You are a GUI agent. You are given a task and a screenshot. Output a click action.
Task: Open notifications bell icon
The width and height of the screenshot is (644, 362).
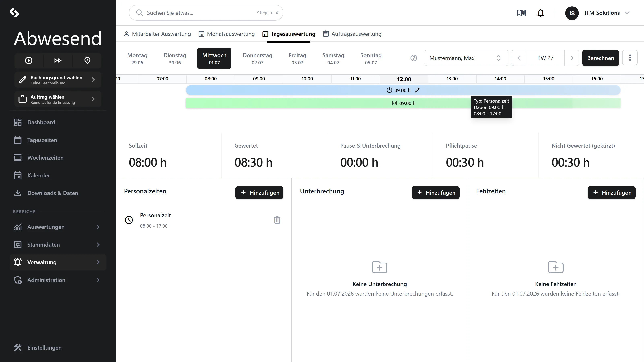pyautogui.click(x=541, y=13)
